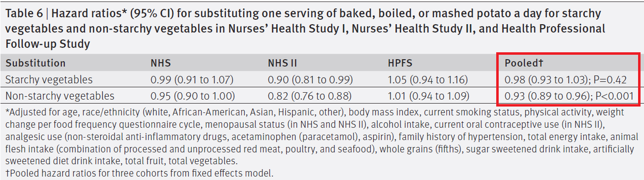The width and height of the screenshot is (644, 180).
Task: Click the Table 6 title text
Action: (x=305, y=28)
